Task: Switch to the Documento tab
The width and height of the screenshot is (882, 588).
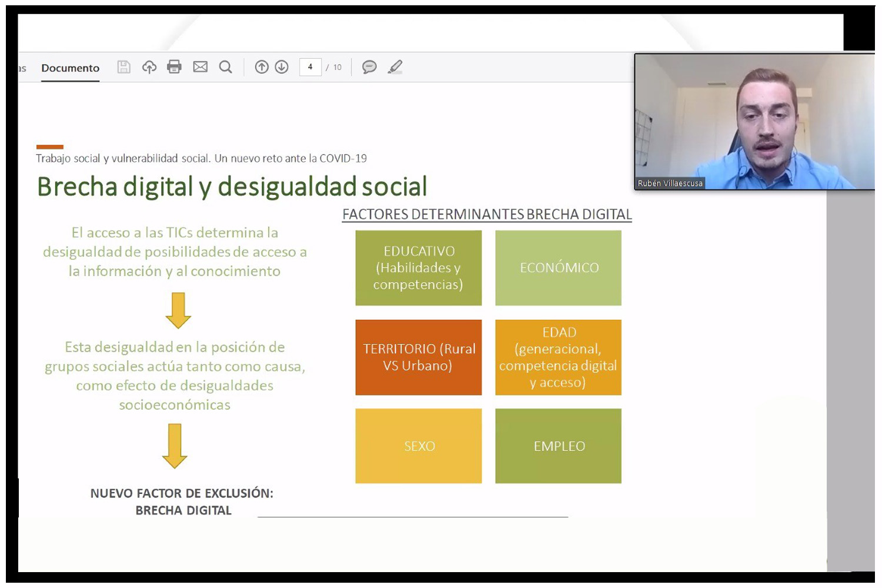Action: [x=71, y=68]
